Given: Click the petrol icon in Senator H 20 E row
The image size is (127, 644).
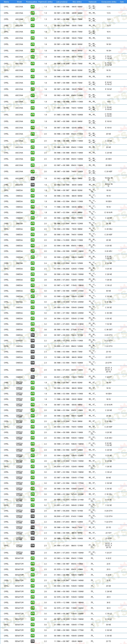Looking at the screenshot, I should (x=33, y=558).
